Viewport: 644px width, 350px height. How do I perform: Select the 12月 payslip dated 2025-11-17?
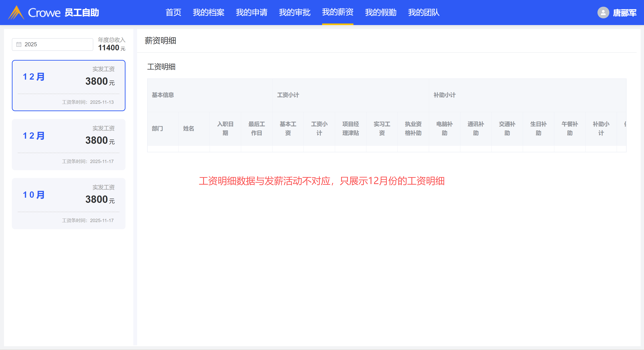(x=68, y=144)
